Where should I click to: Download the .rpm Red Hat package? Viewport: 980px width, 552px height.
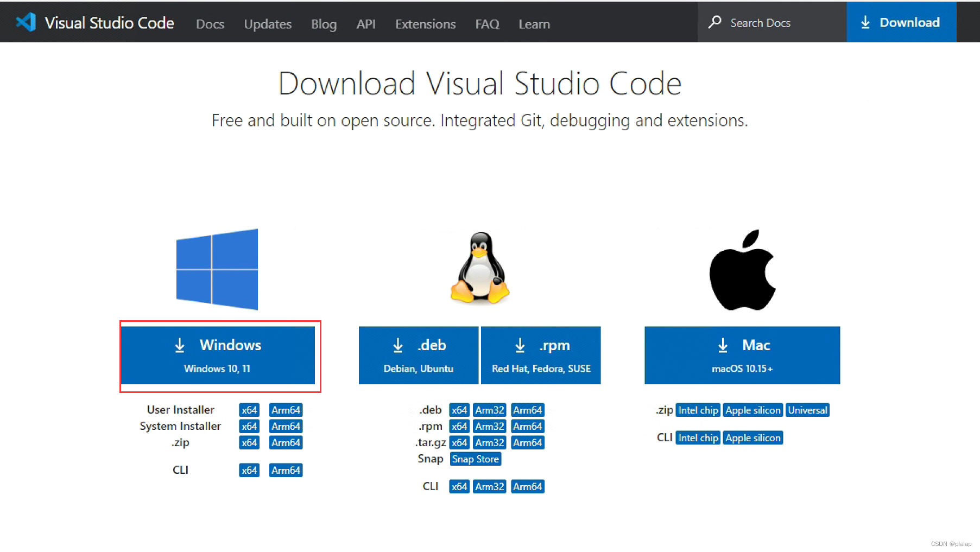coord(541,356)
